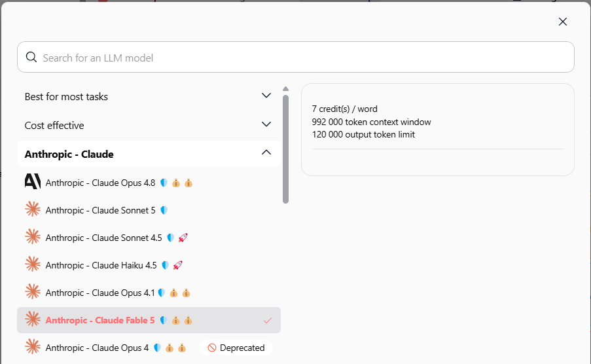Click the Anthropic logo beside Claude Opus 4.8
591x364 pixels.
point(33,181)
